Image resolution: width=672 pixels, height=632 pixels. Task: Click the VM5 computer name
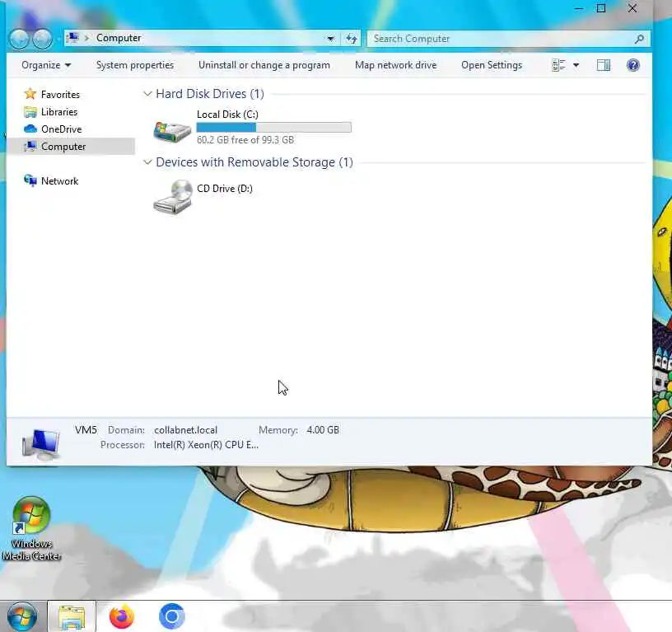[86, 430]
